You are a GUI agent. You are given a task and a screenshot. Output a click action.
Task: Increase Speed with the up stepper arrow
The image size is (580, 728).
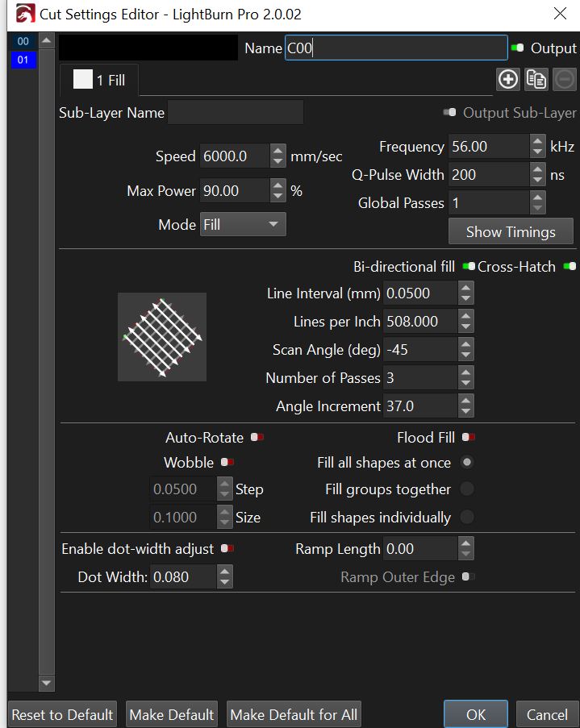point(277,151)
